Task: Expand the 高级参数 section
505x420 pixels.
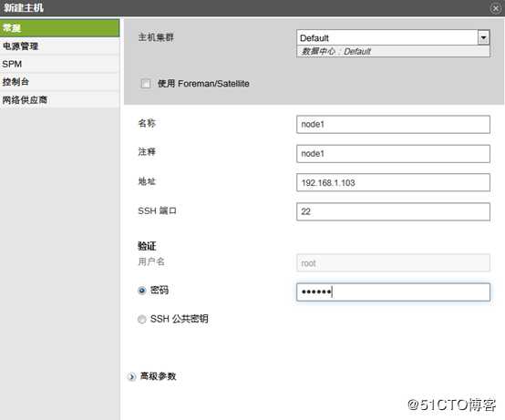Action: click(131, 376)
